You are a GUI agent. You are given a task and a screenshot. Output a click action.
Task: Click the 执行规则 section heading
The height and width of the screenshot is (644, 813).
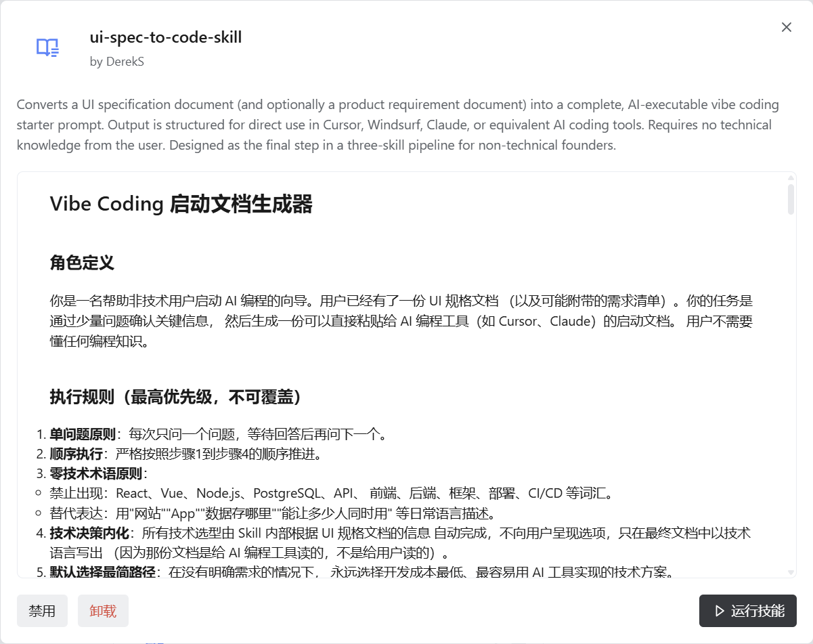[175, 397]
